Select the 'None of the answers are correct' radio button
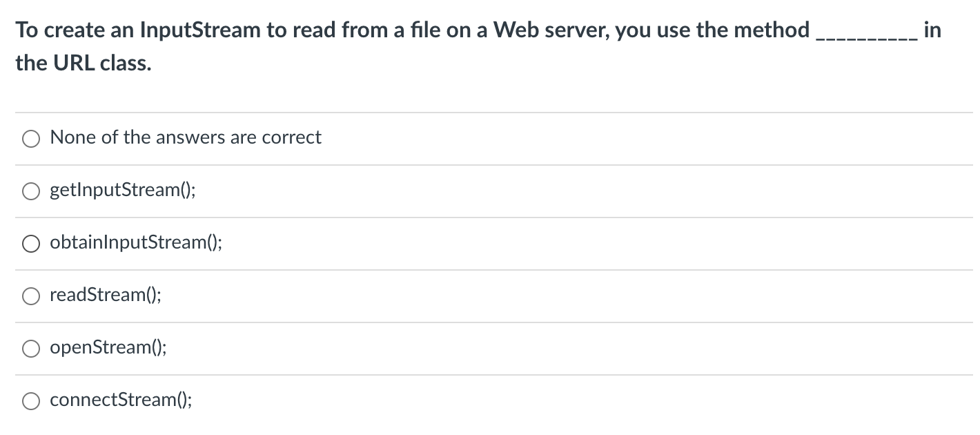Screen dimensions: 980x435 pos(32,139)
